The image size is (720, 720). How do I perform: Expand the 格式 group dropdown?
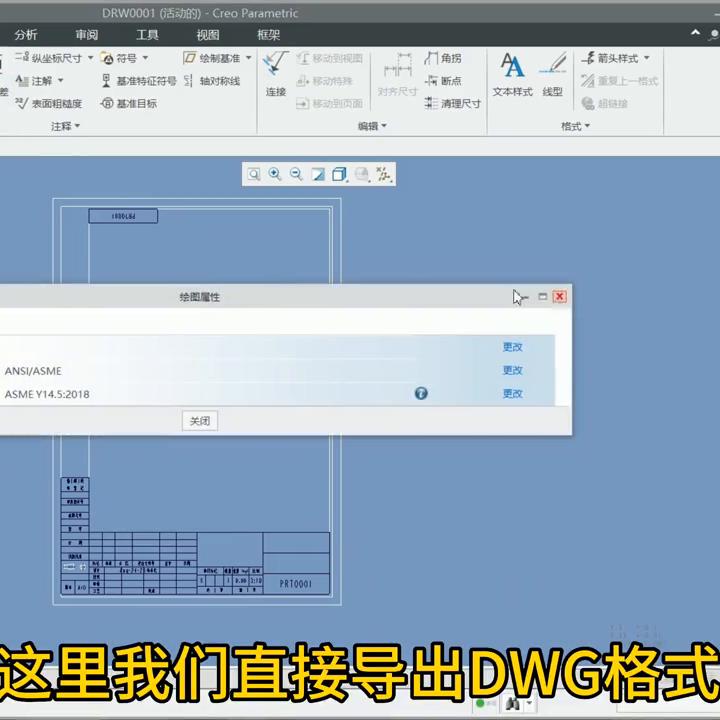575,126
